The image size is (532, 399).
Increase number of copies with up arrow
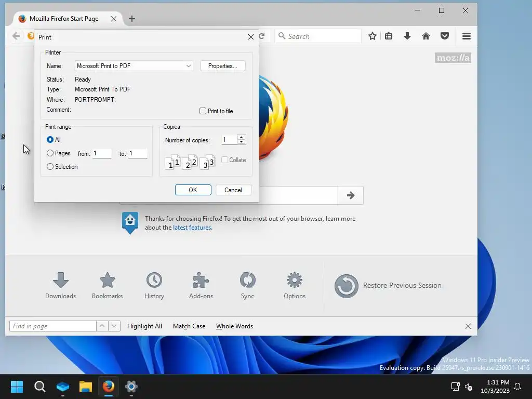click(x=242, y=137)
